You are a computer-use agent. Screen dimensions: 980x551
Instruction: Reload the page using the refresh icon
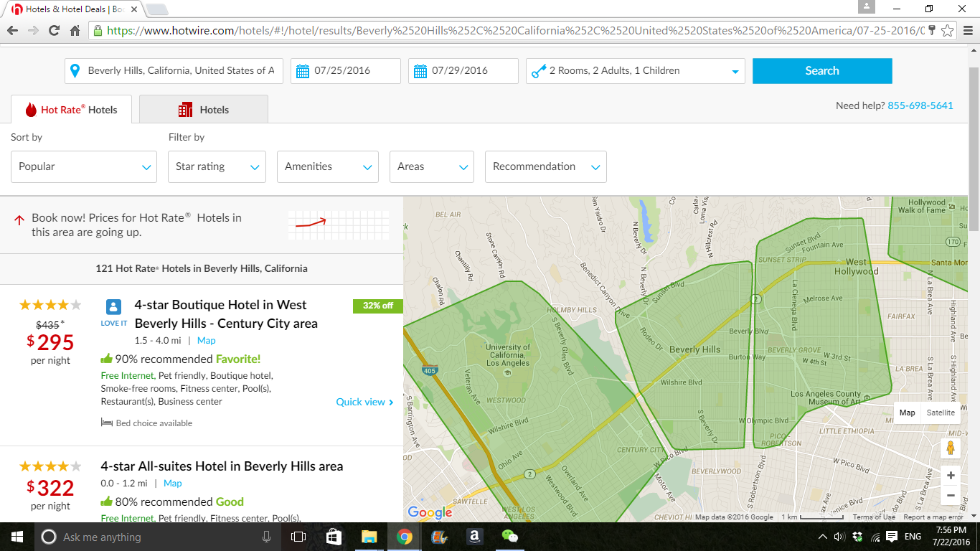click(x=55, y=31)
